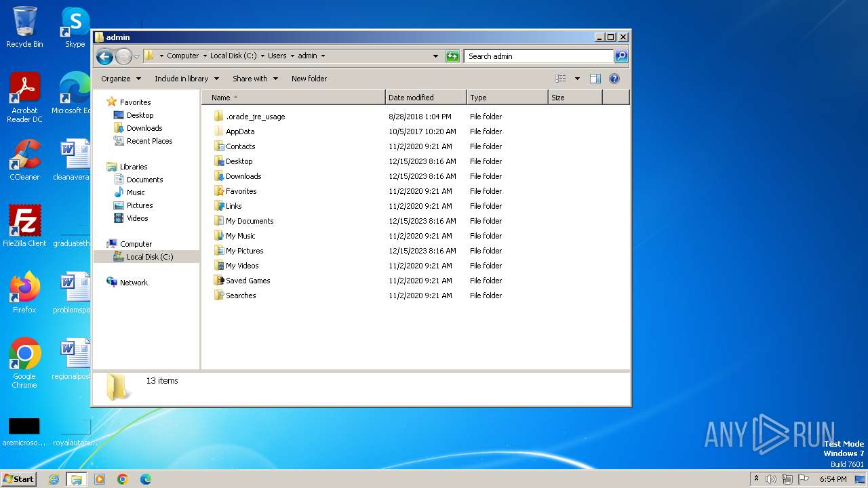Click into the Search admin field
The height and width of the screenshot is (488, 868).
click(x=538, y=56)
